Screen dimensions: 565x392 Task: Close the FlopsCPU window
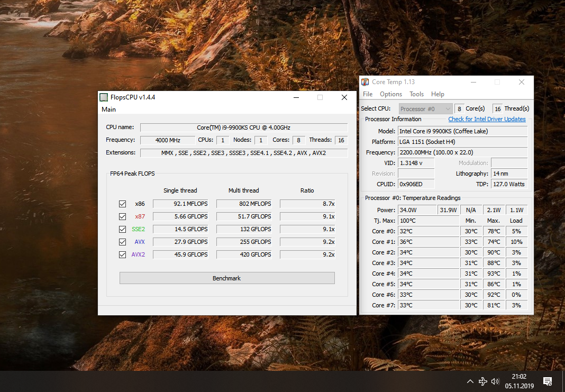tap(344, 97)
